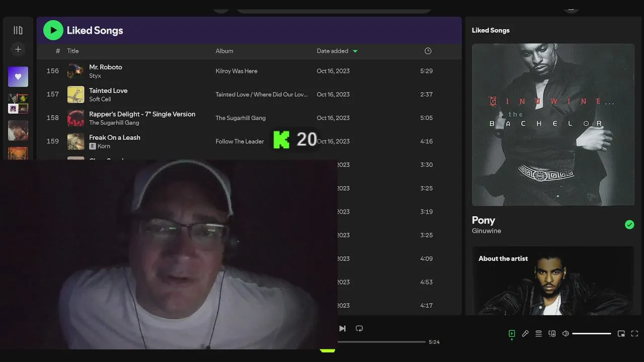Screen dimensions: 644x362
Task: Open the Korn artist link
Action: (x=104, y=146)
